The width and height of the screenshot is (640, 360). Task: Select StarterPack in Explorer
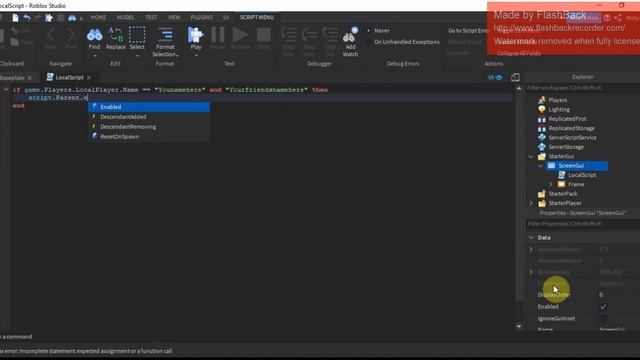pos(562,194)
